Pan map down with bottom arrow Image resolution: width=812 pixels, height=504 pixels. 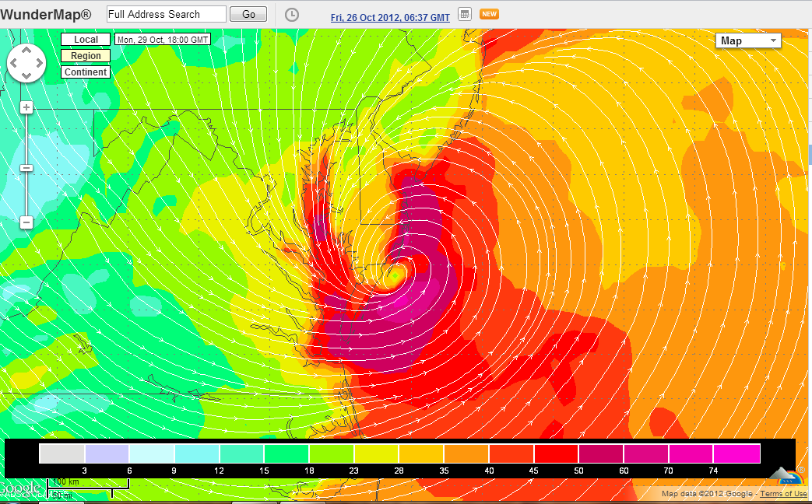[26, 76]
